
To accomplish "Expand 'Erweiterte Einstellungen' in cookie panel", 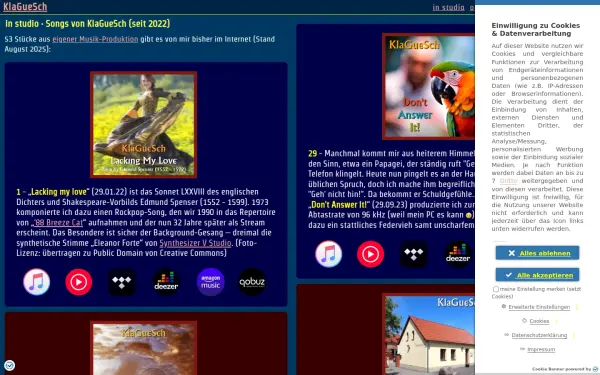I will [x=539, y=307].
